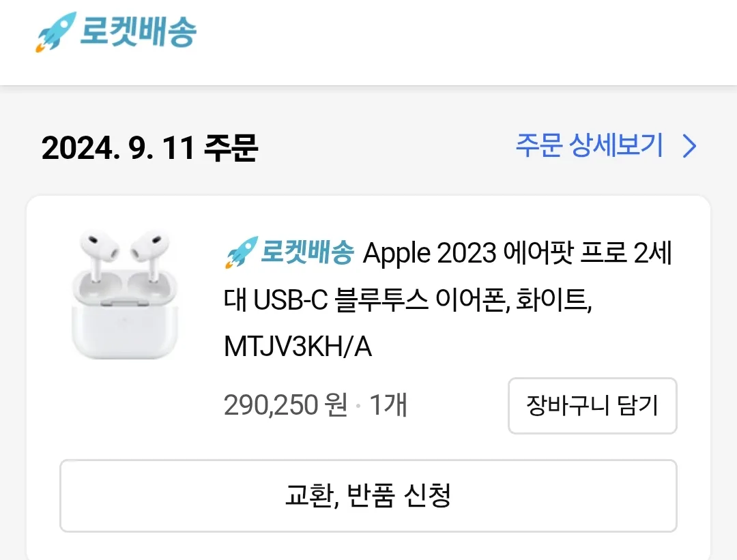Add the AirPods to cart with 장바구니 담기

click(592, 406)
